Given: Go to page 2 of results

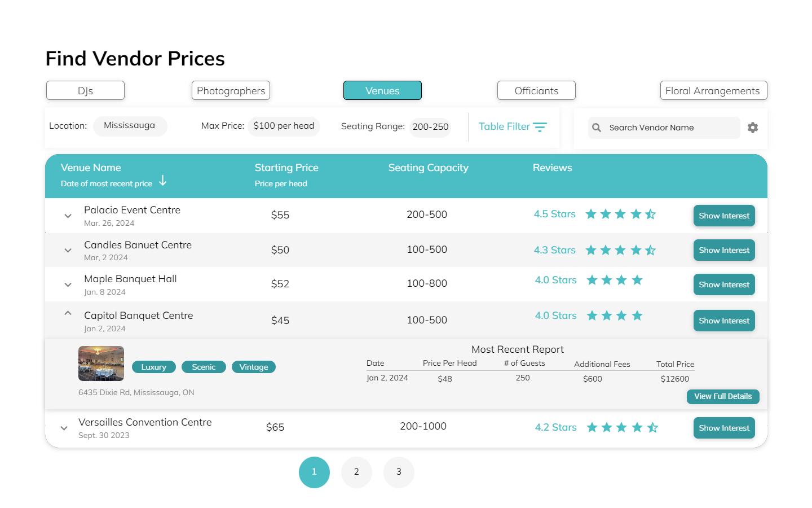Looking at the screenshot, I should (356, 472).
